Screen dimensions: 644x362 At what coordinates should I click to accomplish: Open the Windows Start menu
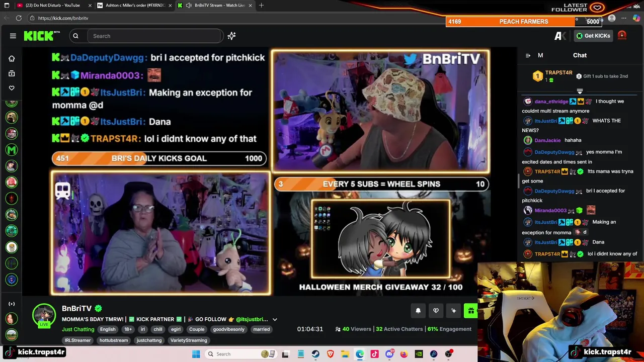(196, 354)
